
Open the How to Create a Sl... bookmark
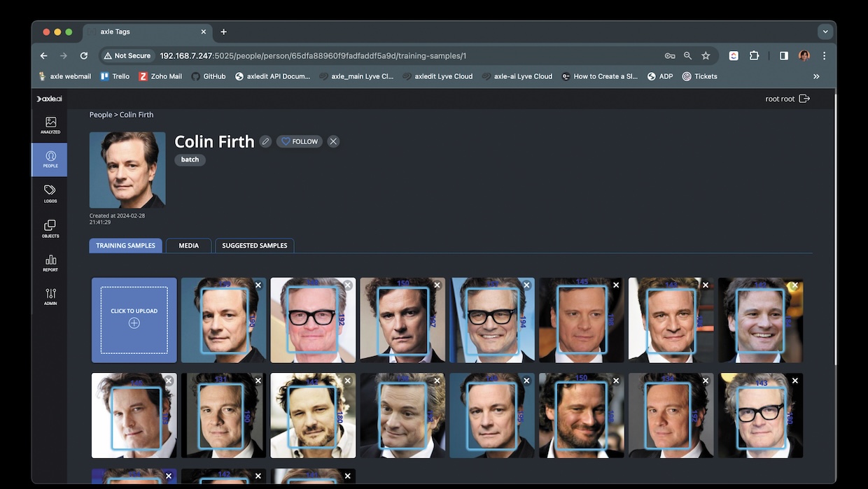coord(600,76)
